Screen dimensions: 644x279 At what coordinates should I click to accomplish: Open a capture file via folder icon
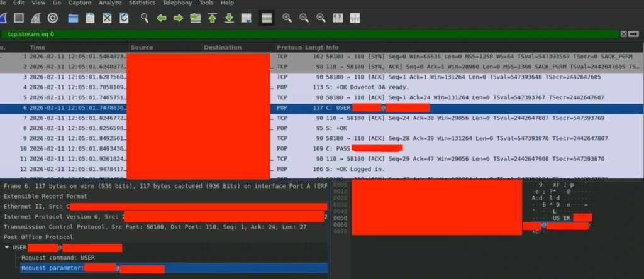[73, 18]
